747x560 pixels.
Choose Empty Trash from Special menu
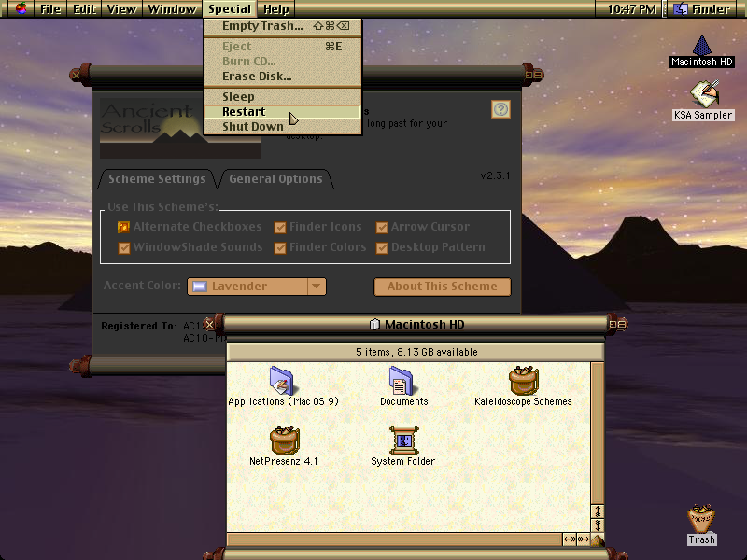tap(283, 26)
